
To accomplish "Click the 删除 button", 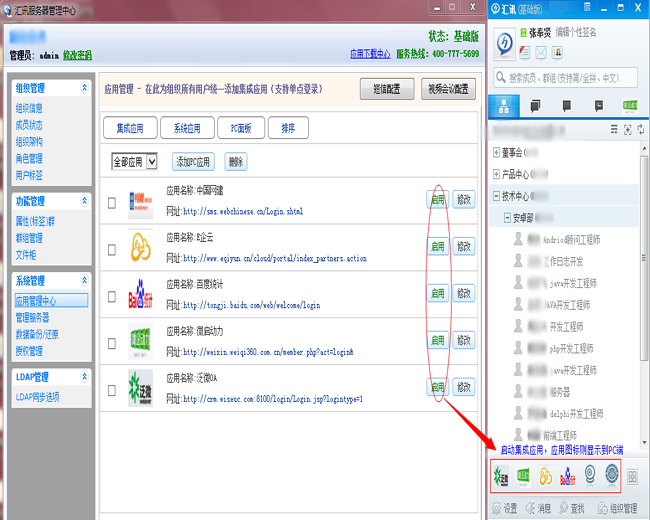I will click(x=236, y=162).
